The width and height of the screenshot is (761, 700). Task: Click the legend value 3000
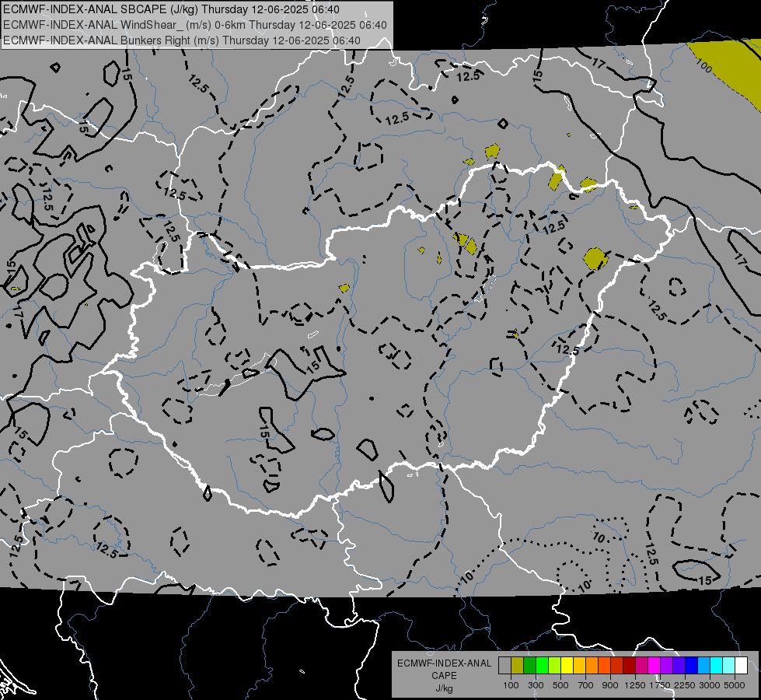(x=710, y=685)
